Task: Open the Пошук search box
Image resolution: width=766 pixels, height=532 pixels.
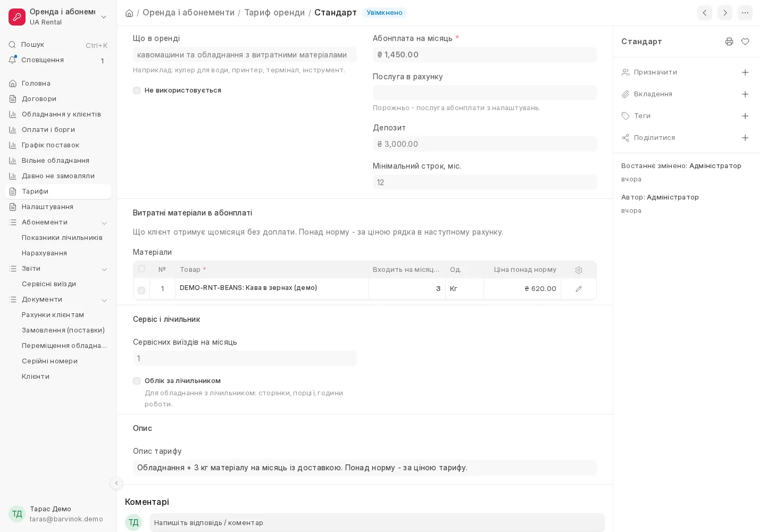Action: point(58,45)
